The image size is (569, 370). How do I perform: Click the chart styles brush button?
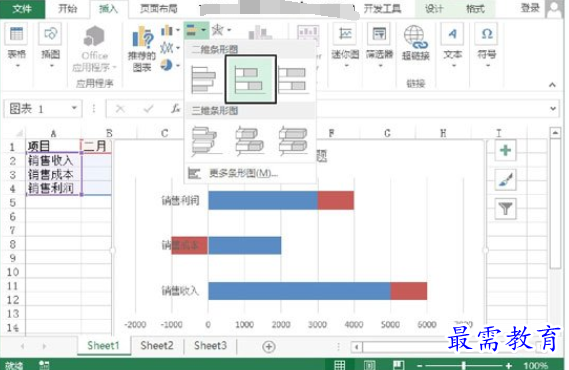(x=505, y=180)
